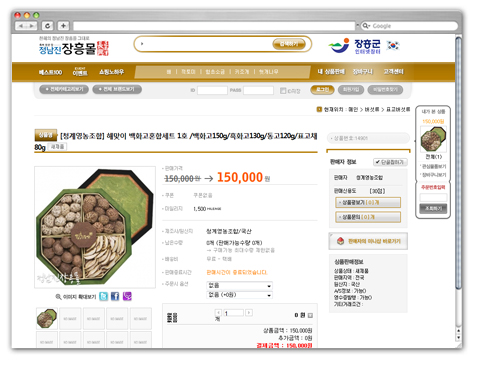Decrease quantity with the left arrow stepper
The width and height of the screenshot is (485, 373).
coord(218,313)
